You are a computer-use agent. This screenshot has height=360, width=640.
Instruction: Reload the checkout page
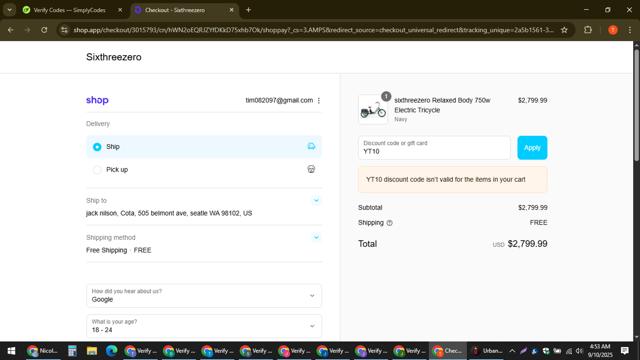pyautogui.click(x=44, y=30)
